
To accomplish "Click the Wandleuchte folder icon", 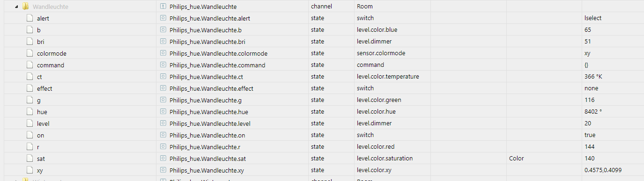I will [26, 7].
